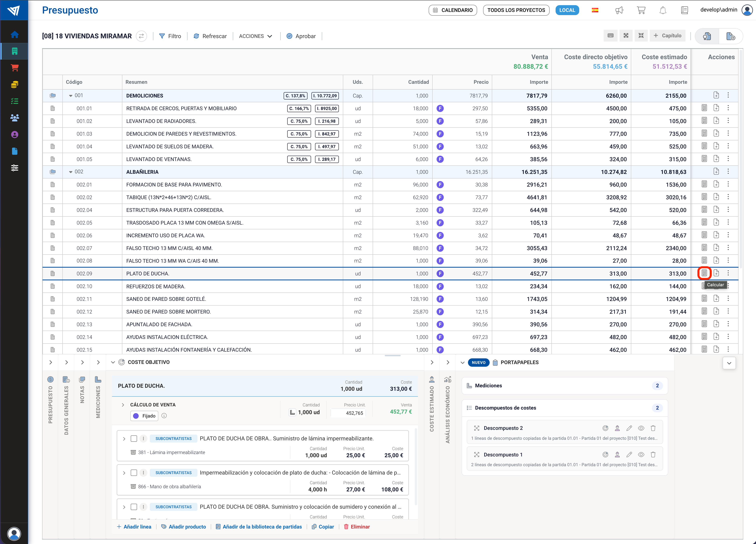The image size is (756, 544).
Task: Expand the CÁLCULO DE VENTA section
Action: coord(123,405)
